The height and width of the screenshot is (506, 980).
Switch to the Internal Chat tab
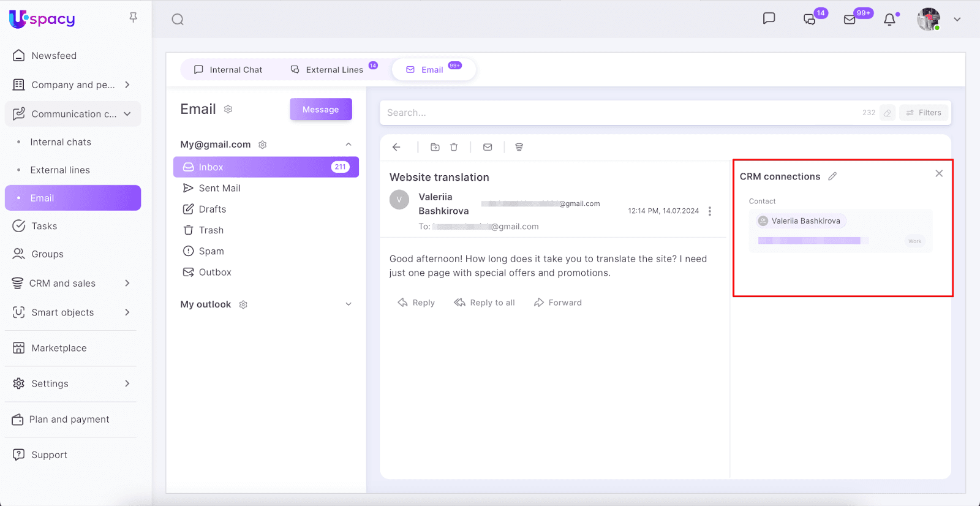[x=228, y=70]
